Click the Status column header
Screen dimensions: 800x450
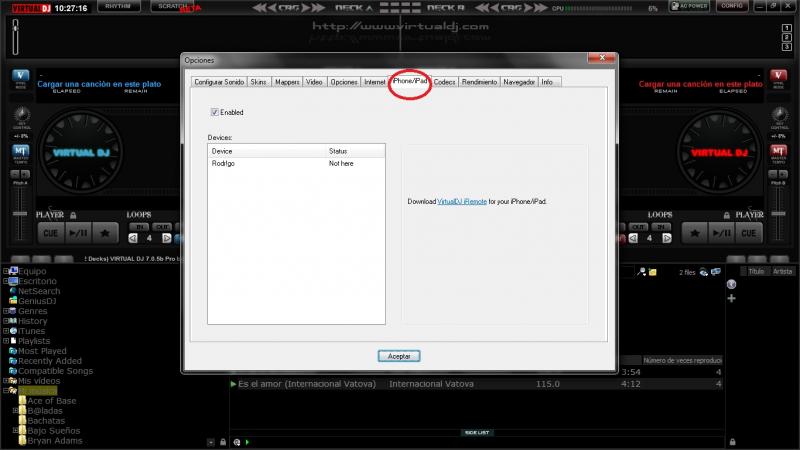355,151
